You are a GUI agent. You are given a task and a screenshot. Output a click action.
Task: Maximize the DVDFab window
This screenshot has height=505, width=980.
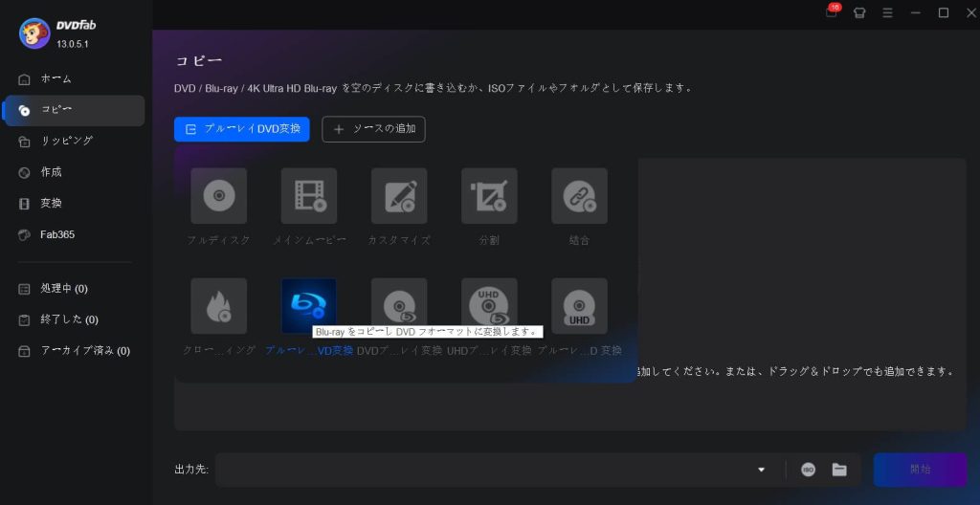click(x=944, y=13)
